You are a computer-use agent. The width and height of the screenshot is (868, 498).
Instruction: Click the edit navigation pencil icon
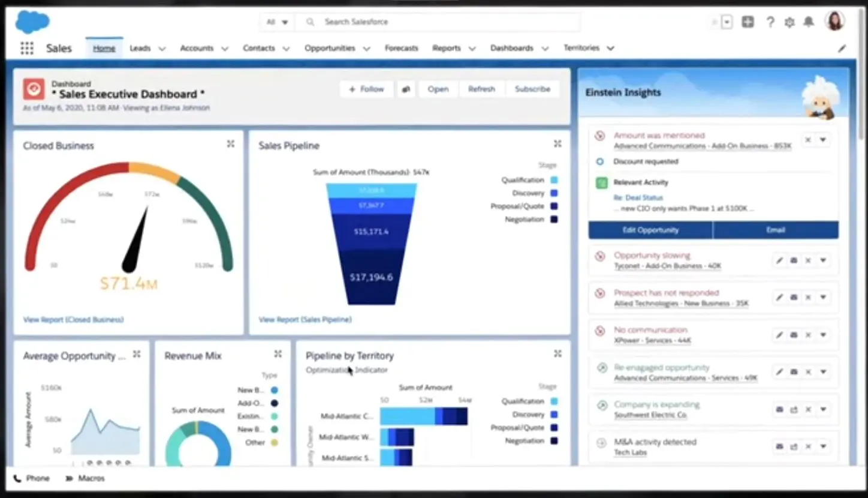pyautogui.click(x=842, y=49)
